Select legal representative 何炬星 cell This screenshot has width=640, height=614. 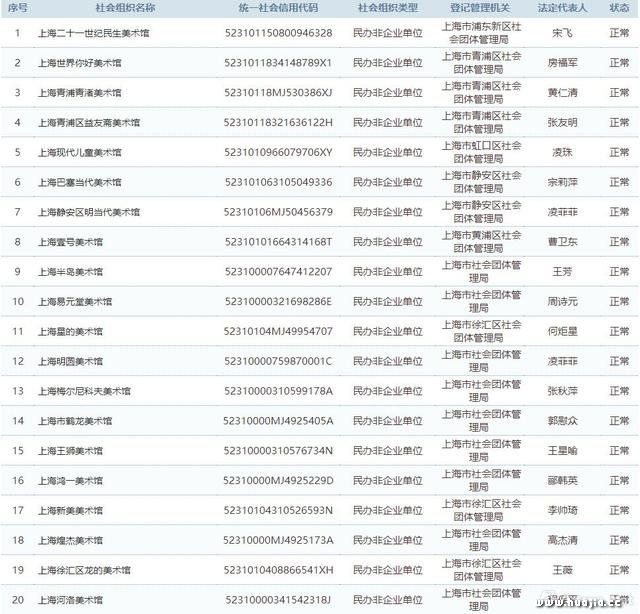coord(563,331)
